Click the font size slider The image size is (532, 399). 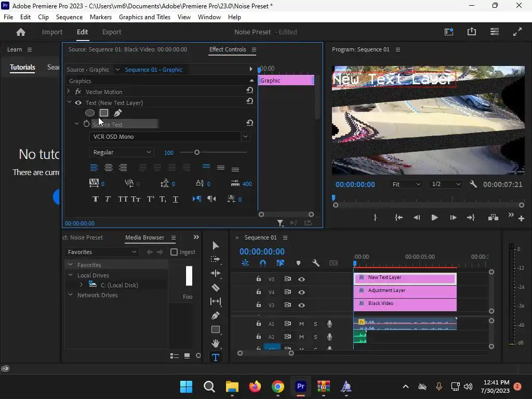197,152
